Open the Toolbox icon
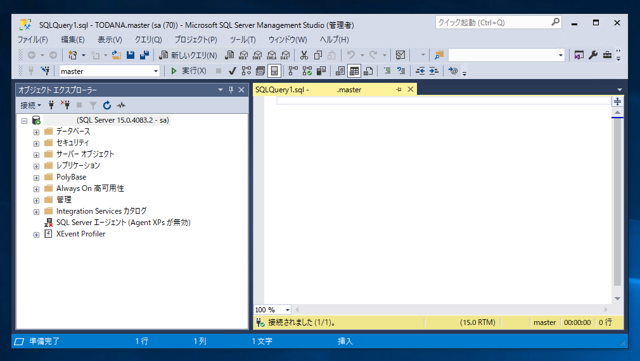 coord(607,55)
